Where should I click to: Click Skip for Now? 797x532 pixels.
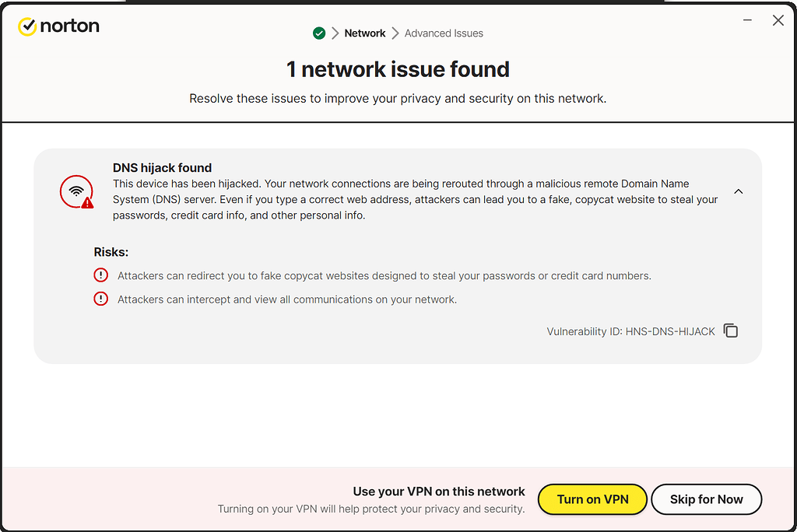[706, 499]
